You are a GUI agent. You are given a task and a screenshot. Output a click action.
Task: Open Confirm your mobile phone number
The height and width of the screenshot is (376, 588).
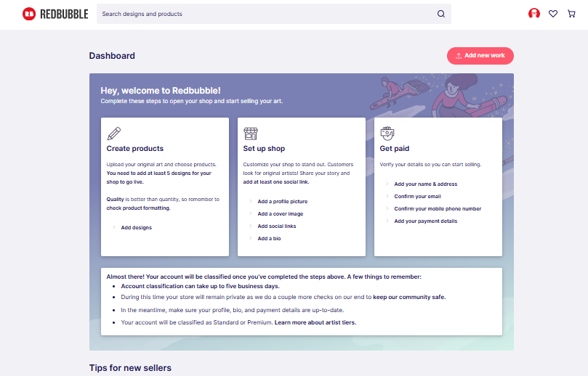tap(438, 209)
